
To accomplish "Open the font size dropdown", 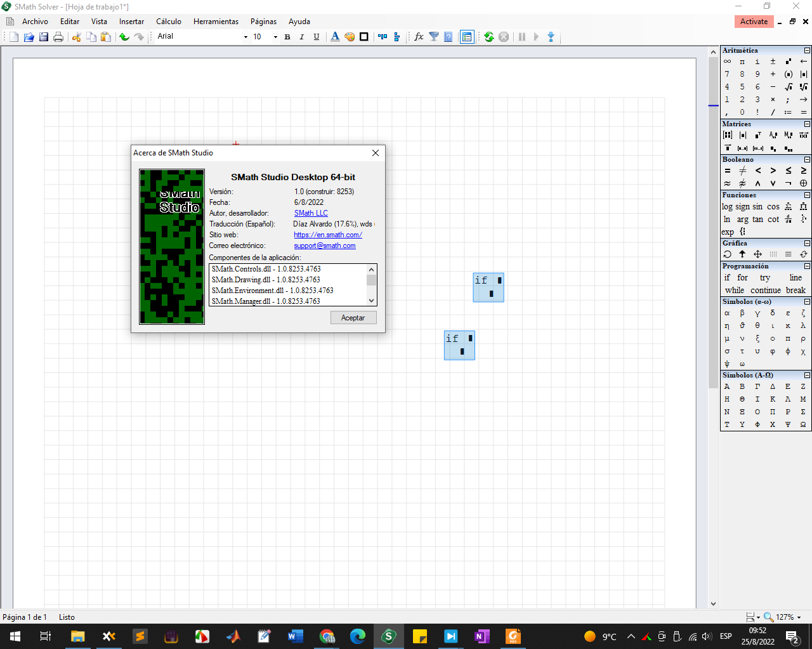I will pos(275,37).
